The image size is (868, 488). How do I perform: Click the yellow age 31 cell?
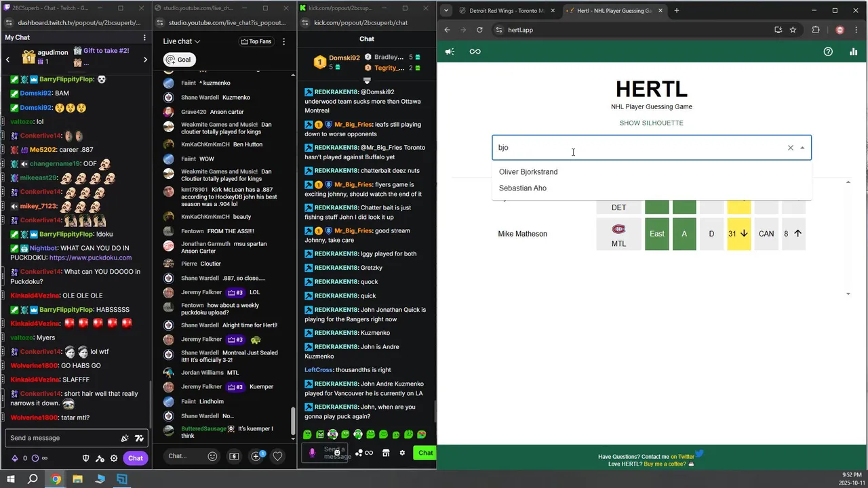tap(738, 234)
